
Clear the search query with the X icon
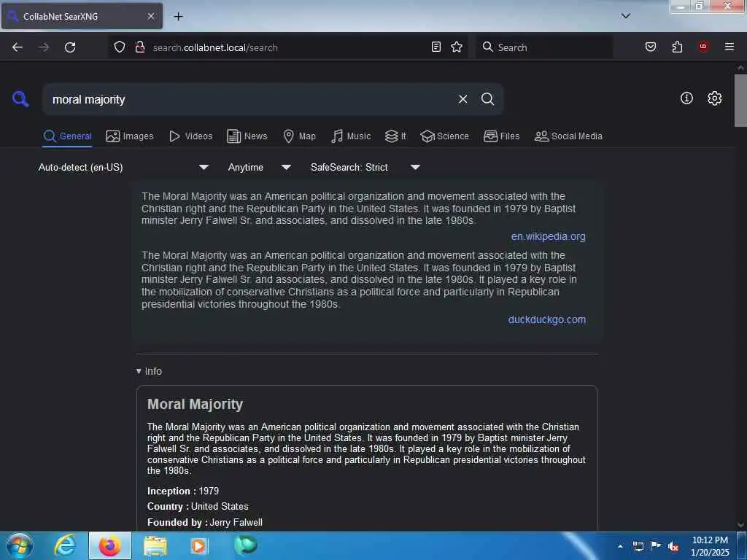[462, 99]
